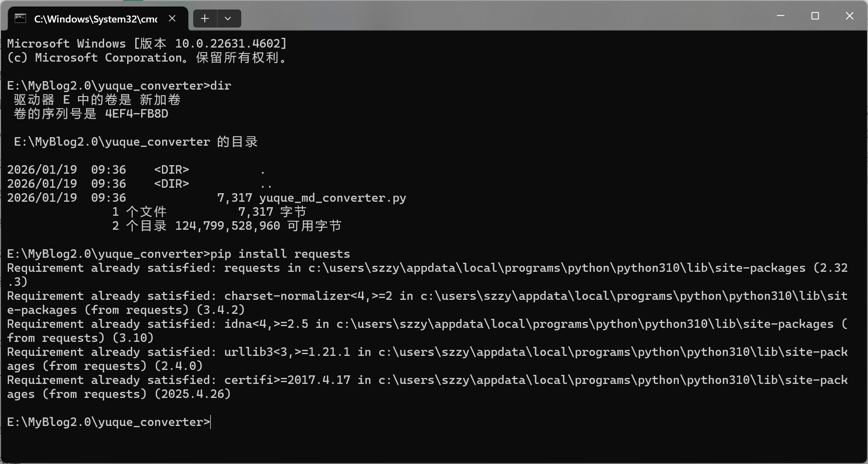Click the yuque_md_converter.py filename in listing
Image resolution: width=868 pixels, height=464 pixels.
(x=332, y=198)
